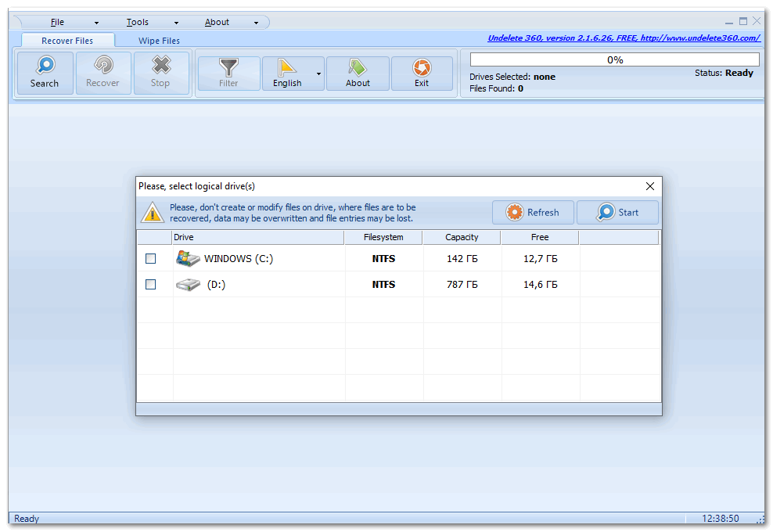Sort by the Capacity column header
This screenshot has height=532, width=773.
[x=462, y=237]
